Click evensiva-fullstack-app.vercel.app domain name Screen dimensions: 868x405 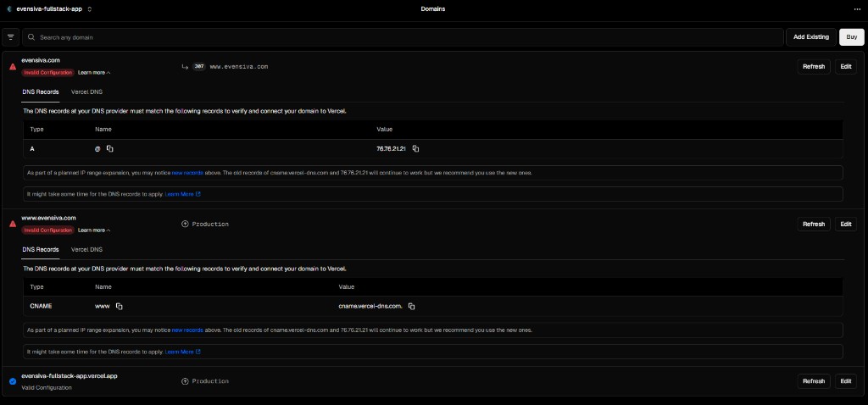click(70, 375)
